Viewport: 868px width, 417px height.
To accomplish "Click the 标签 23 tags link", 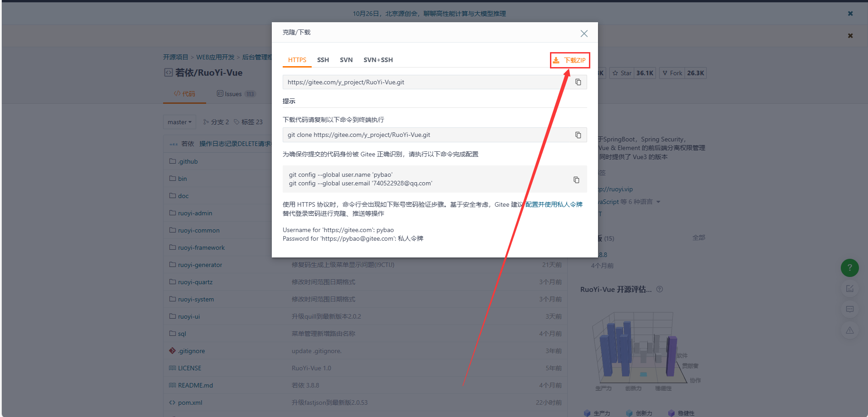I will coord(248,122).
